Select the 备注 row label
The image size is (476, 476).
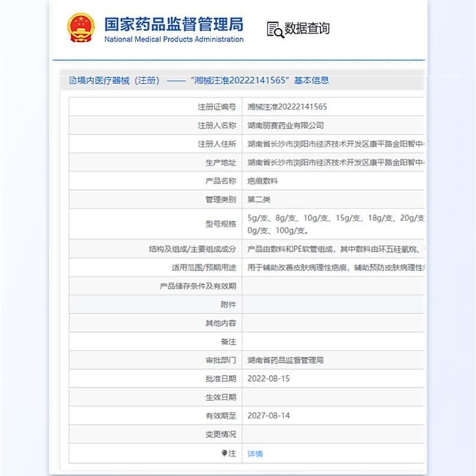coord(228,342)
